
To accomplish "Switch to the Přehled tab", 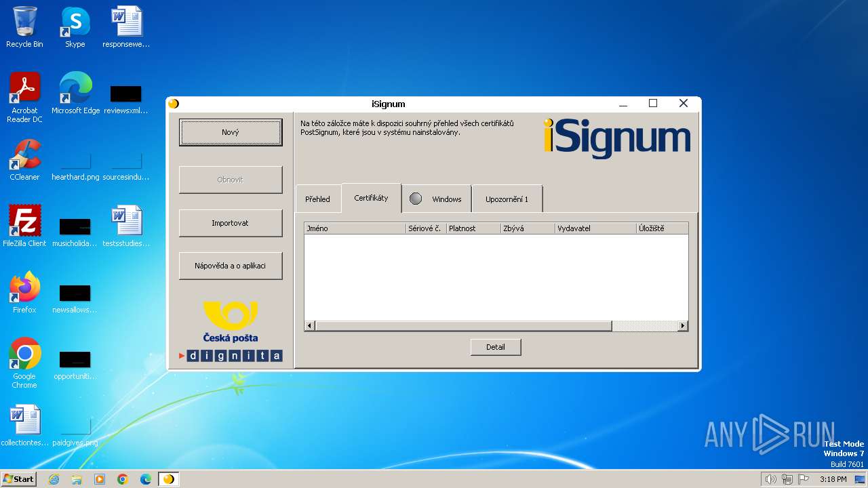I will tap(317, 199).
